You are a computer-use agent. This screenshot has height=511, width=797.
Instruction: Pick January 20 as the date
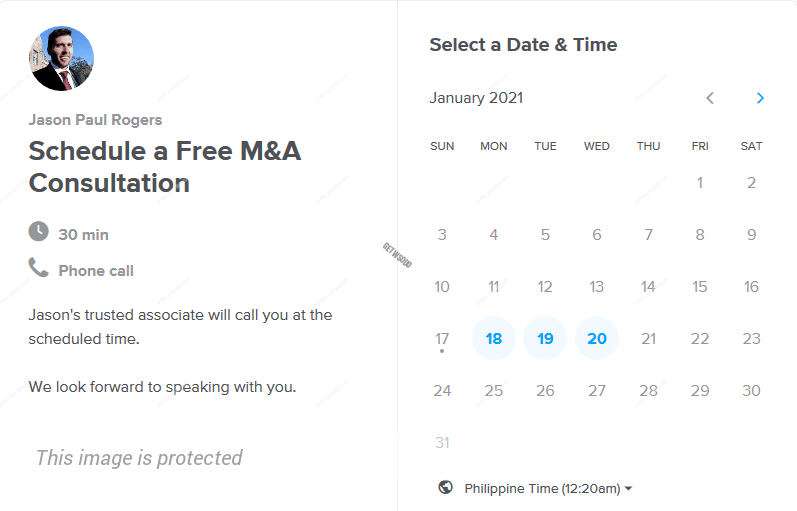click(597, 339)
